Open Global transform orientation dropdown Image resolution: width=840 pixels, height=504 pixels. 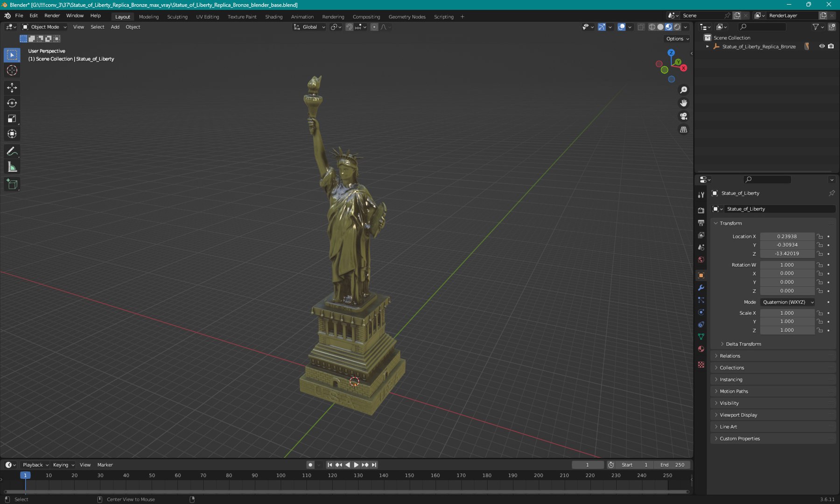point(309,27)
